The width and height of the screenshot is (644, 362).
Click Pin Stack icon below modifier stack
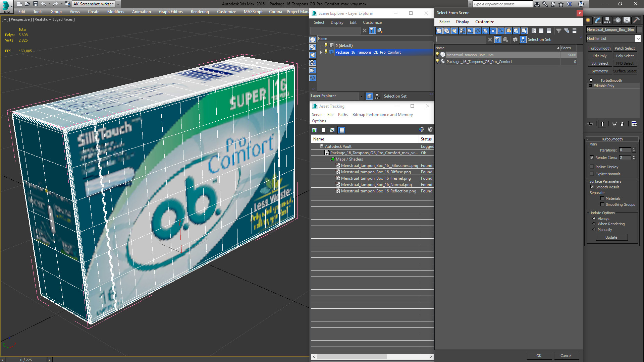coord(591,124)
